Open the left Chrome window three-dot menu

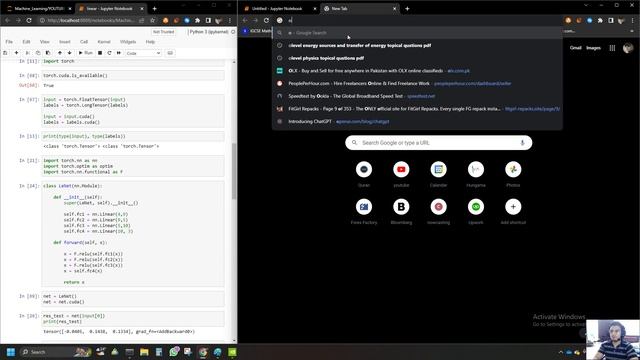230,20
